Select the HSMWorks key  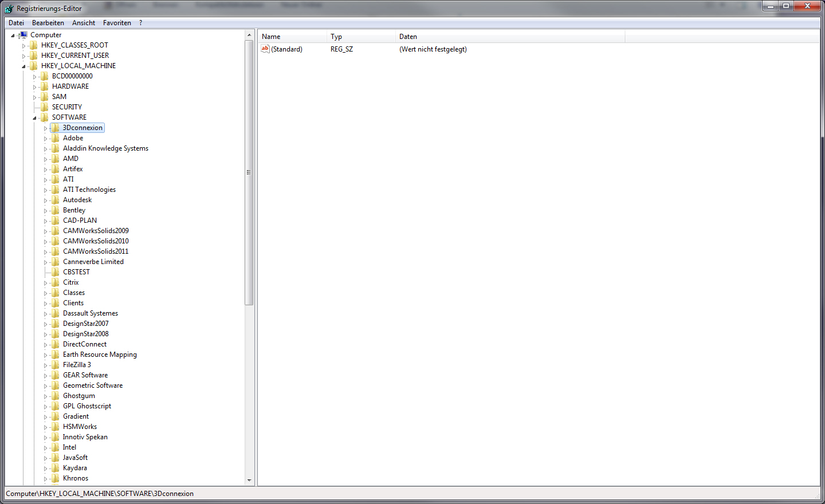80,427
